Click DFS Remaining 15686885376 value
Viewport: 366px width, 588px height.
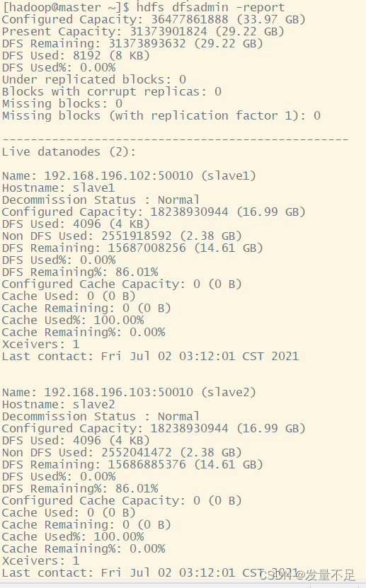point(147,464)
